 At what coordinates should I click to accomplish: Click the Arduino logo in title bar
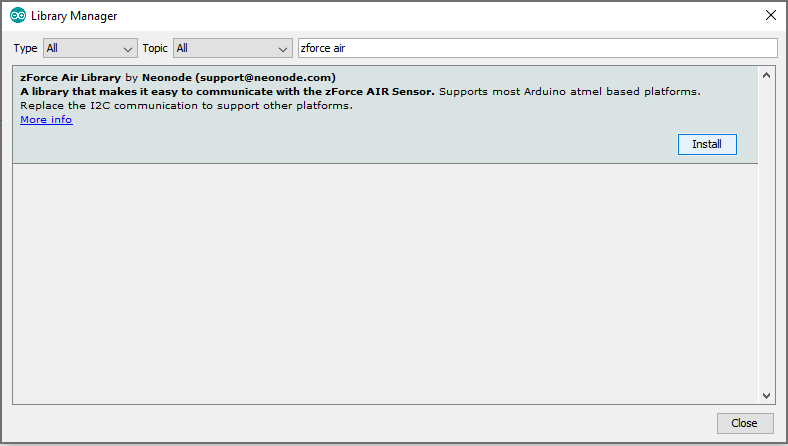18,15
